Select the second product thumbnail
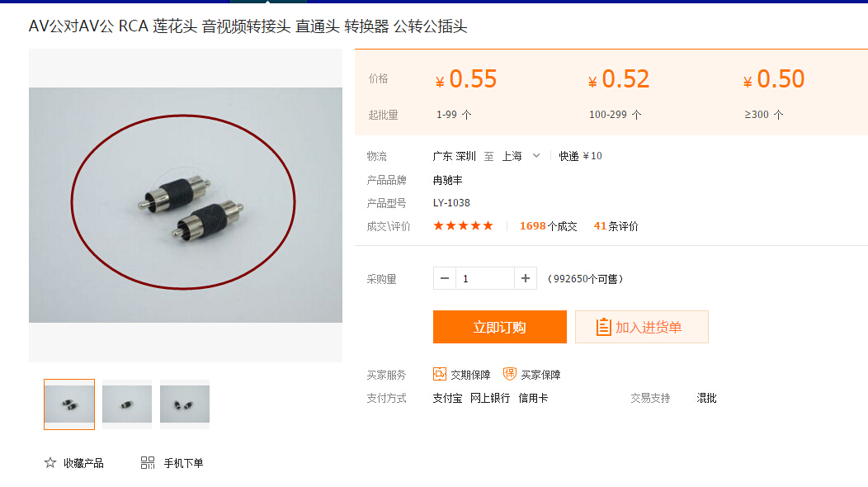This screenshot has width=868, height=487. pos(127,404)
